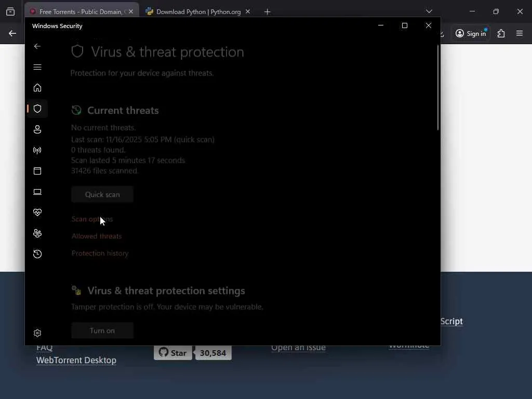Screen dimensions: 532x399
Task: Open Allowed threats link
Action: 97,236
